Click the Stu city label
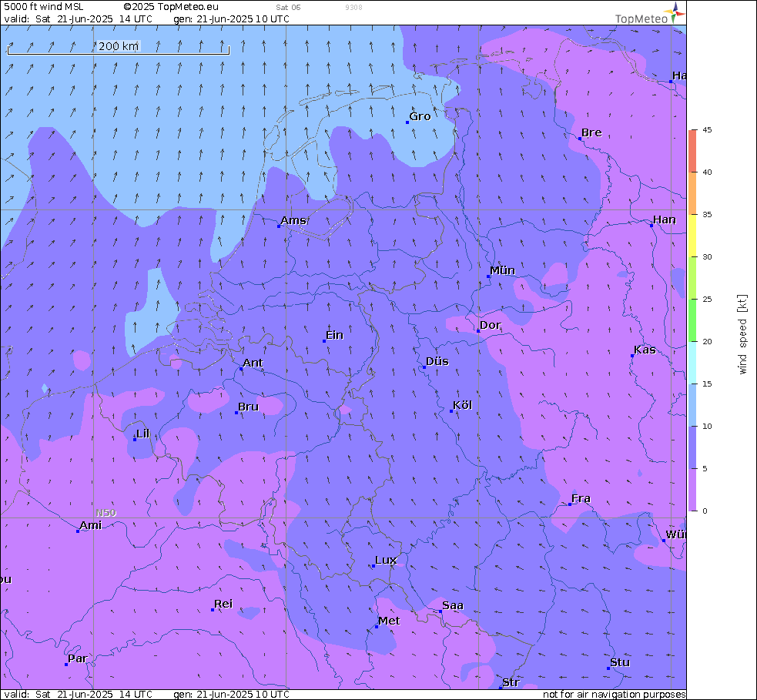 point(620,662)
